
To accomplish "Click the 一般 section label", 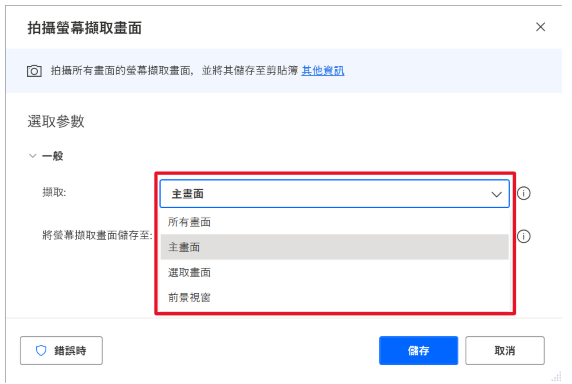I will pos(53,156).
